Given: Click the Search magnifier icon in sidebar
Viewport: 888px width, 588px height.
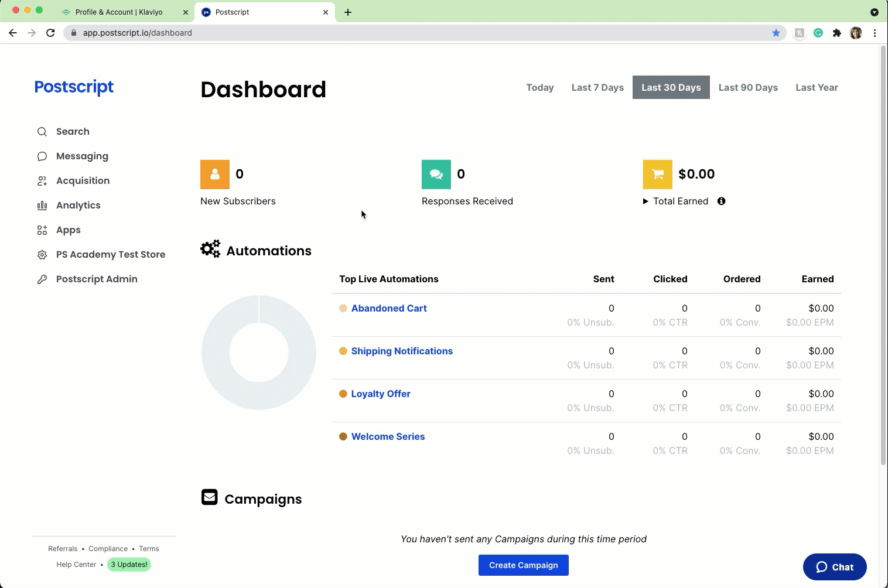Looking at the screenshot, I should coord(42,132).
